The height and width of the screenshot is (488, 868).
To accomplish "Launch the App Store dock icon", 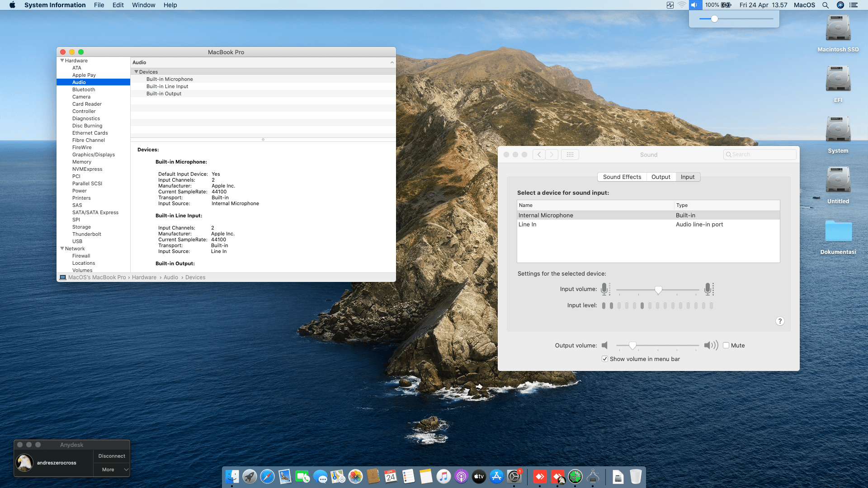I will pyautogui.click(x=496, y=477).
